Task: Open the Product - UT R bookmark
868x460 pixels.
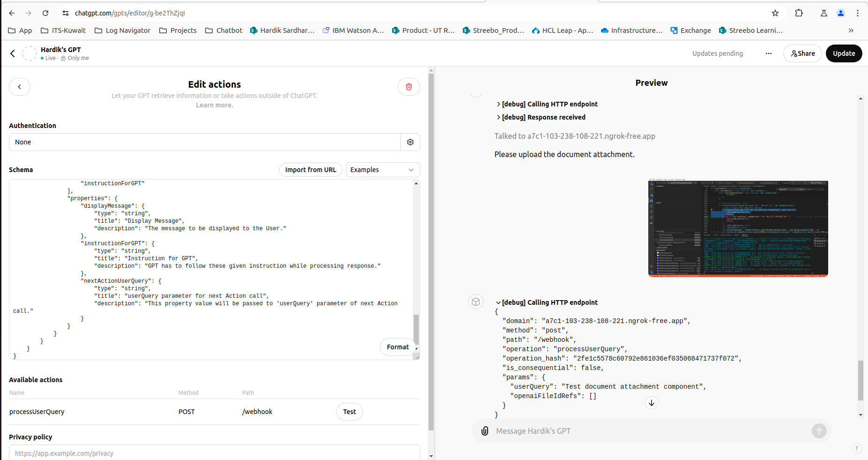Action: point(423,30)
